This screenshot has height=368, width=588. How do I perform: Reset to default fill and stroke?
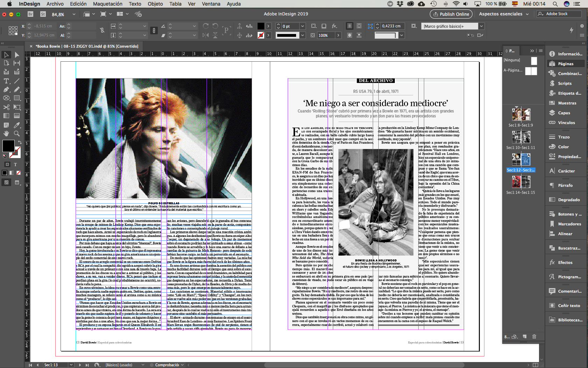coord(5,156)
